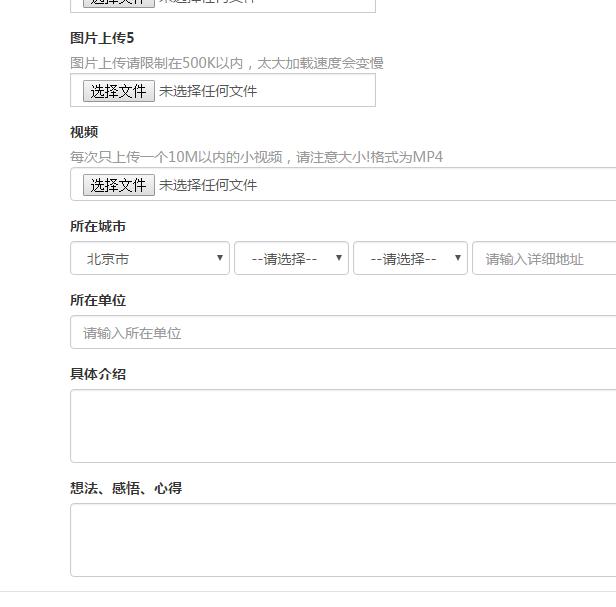Click the 具体介绍 label
The image size is (616, 607).
pos(98,374)
